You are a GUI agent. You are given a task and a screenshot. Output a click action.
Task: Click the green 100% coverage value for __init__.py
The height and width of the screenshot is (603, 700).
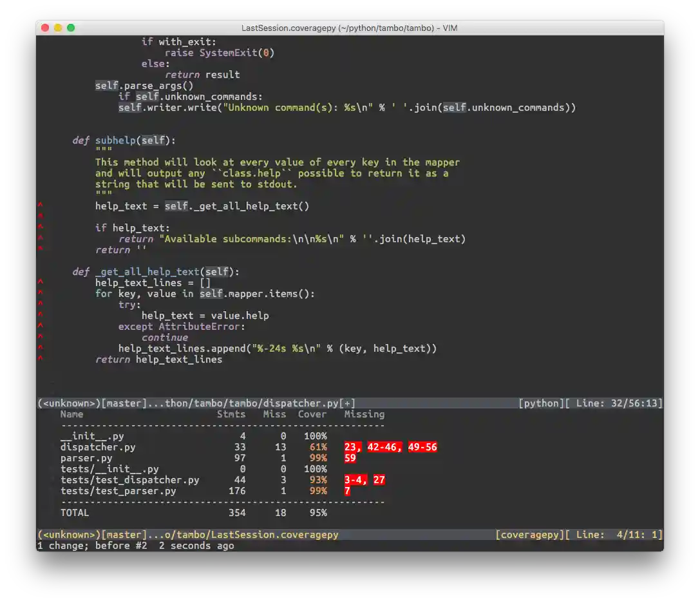coord(315,436)
